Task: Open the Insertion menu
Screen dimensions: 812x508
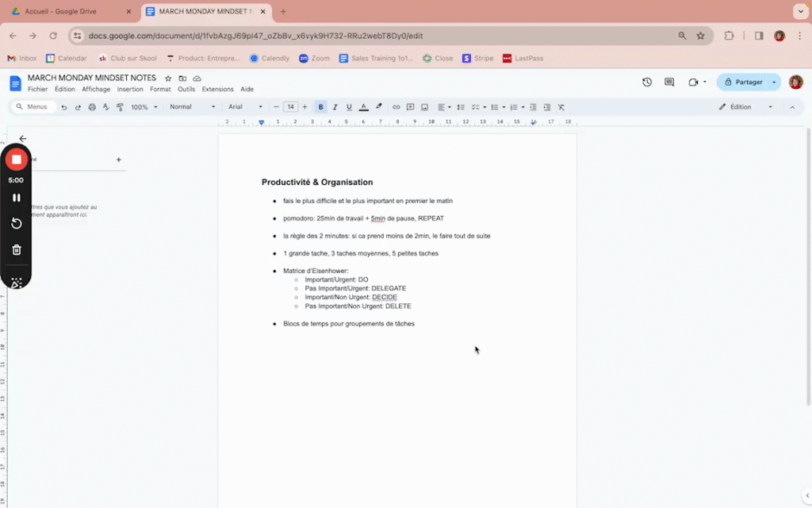Action: (130, 89)
